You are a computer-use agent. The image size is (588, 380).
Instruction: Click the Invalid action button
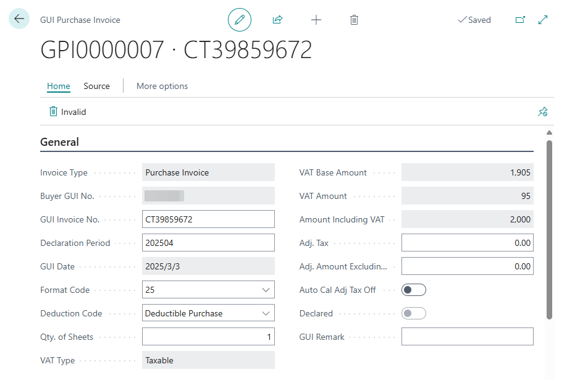click(67, 112)
